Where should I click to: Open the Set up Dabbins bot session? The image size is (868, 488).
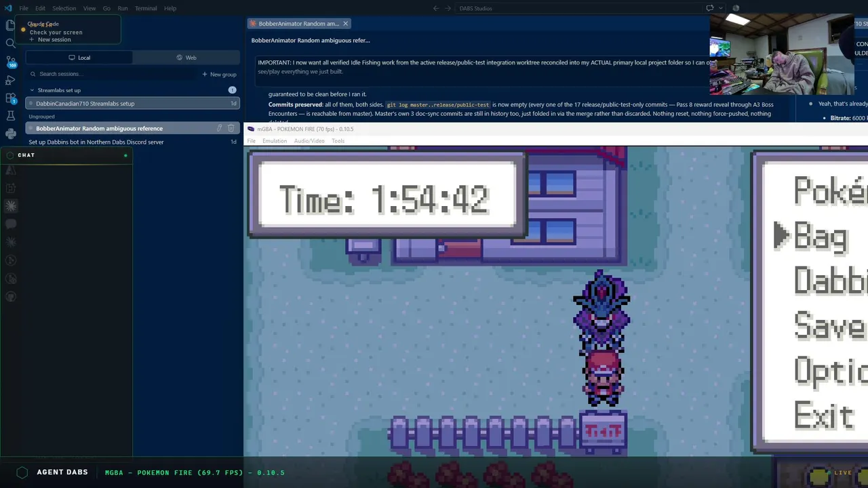click(133, 142)
